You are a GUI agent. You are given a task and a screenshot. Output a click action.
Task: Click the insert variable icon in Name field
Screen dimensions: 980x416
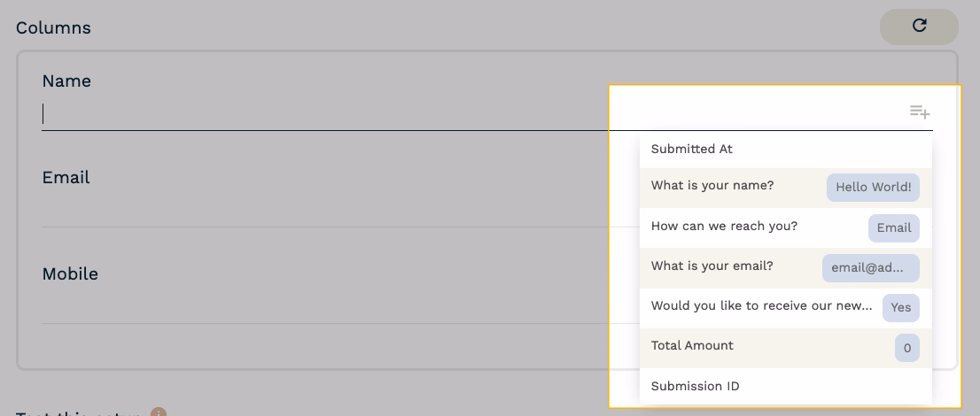pyautogui.click(x=920, y=112)
